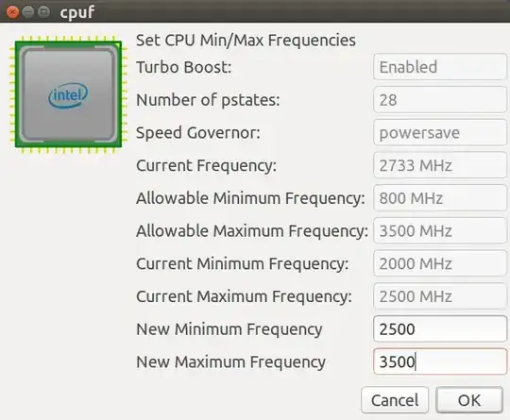Viewport: 510px width, 420px height.
Task: Click the Number of pstates value field
Action: pyautogui.click(x=440, y=100)
